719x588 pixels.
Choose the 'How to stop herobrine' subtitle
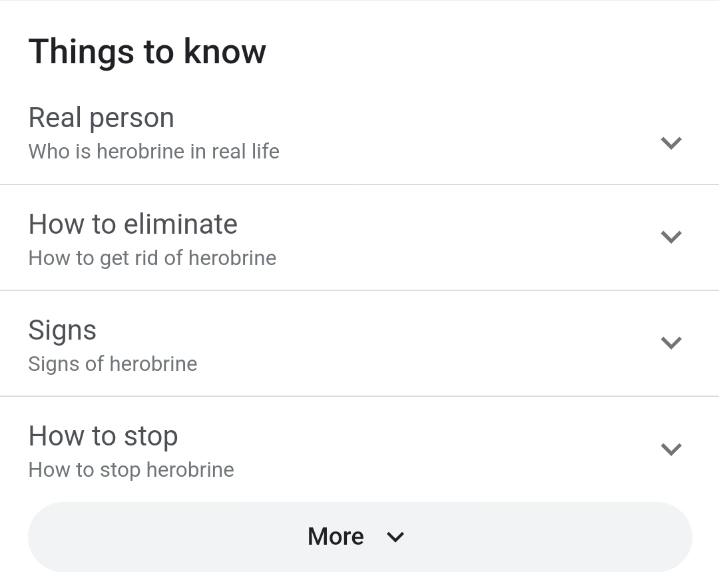click(x=131, y=470)
